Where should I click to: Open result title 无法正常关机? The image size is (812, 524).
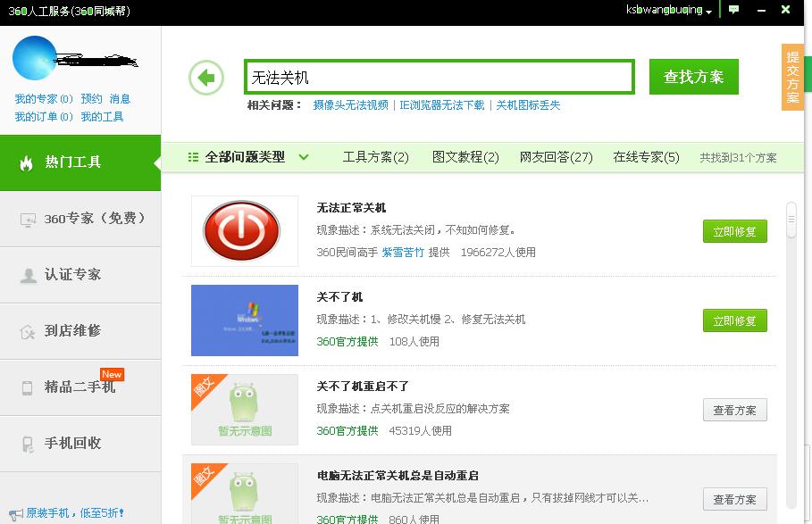351,208
